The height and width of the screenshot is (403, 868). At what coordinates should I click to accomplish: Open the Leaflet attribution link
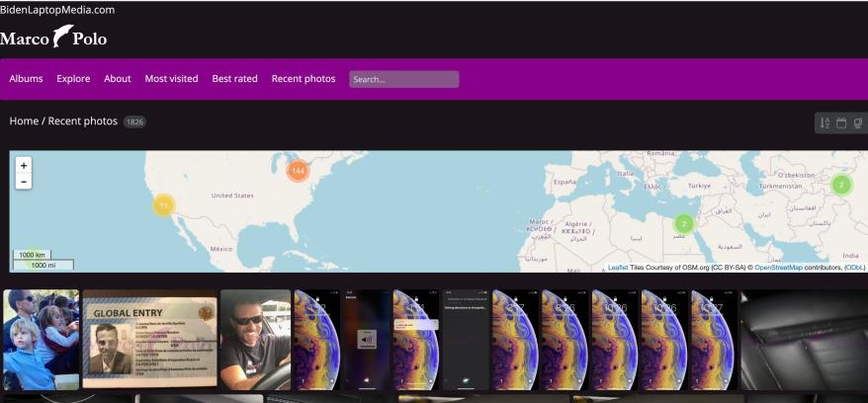click(617, 268)
